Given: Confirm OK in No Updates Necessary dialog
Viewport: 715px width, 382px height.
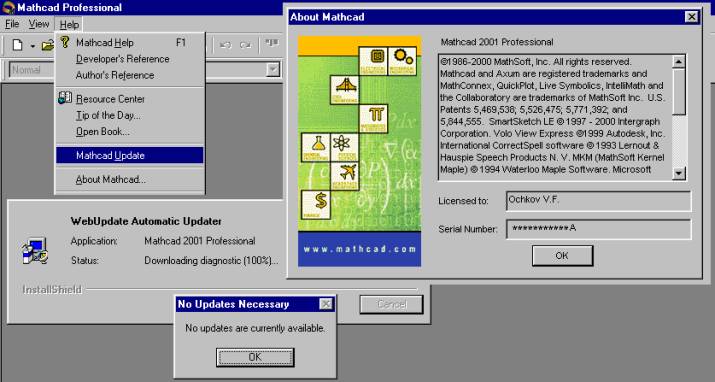Looking at the screenshot, I should pyautogui.click(x=255, y=357).
